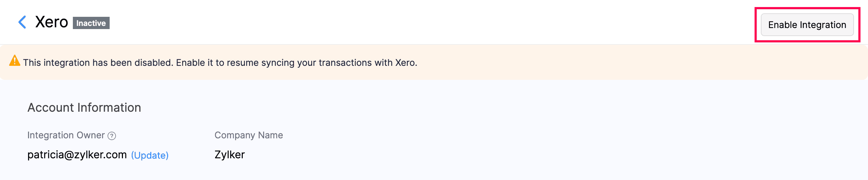
Task: Click the Account Information heading
Action: pyautogui.click(x=84, y=108)
